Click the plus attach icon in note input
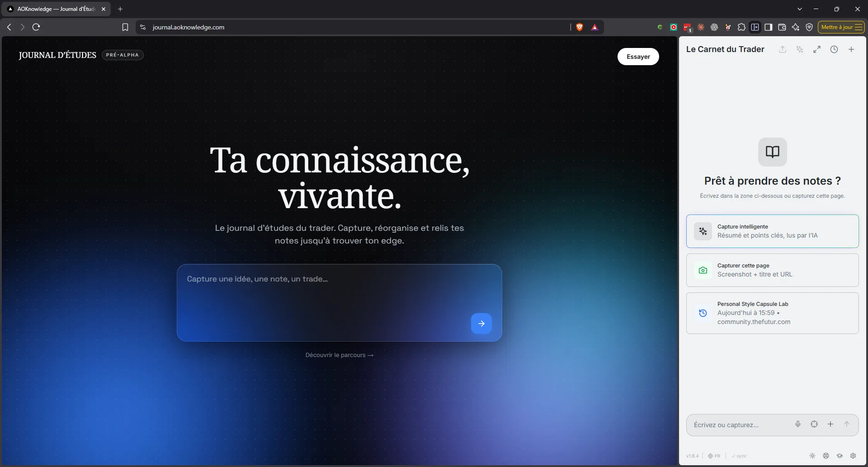Viewport: 868px width, 467px height. tap(830, 424)
